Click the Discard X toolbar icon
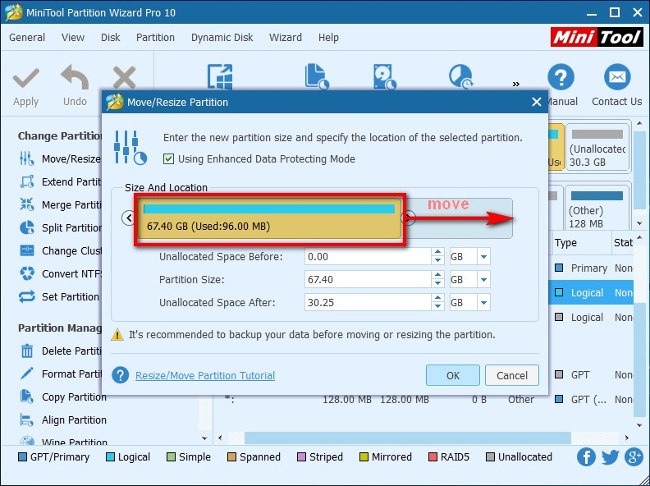Viewport: 650px width, 486px height. point(124,78)
